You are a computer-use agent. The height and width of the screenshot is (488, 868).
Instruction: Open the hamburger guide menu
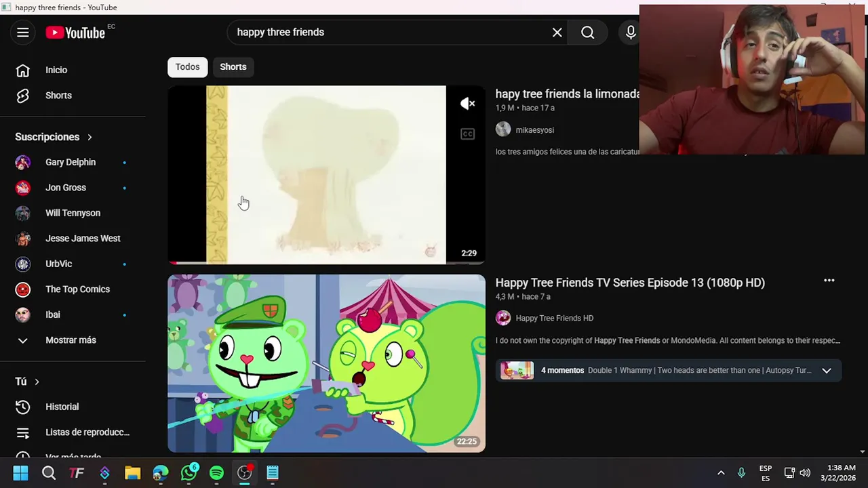(23, 33)
